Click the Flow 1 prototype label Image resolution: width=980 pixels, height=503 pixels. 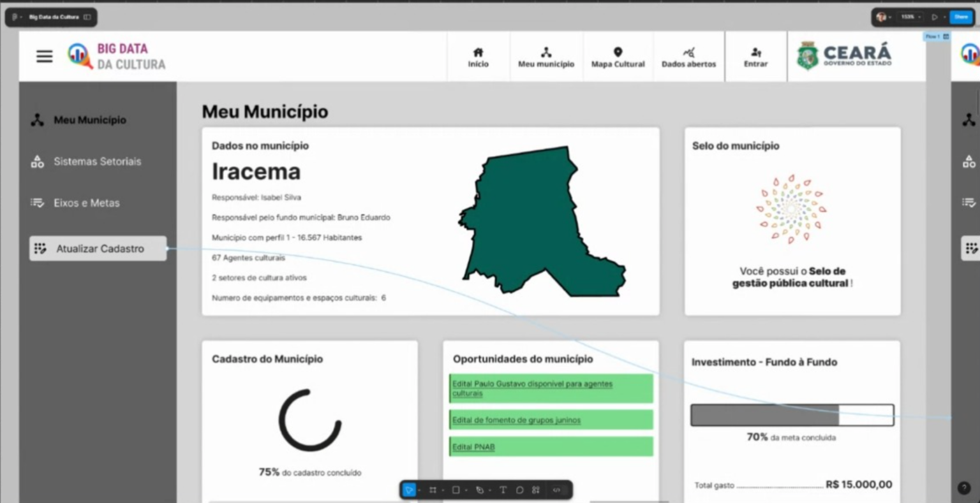[x=937, y=37]
